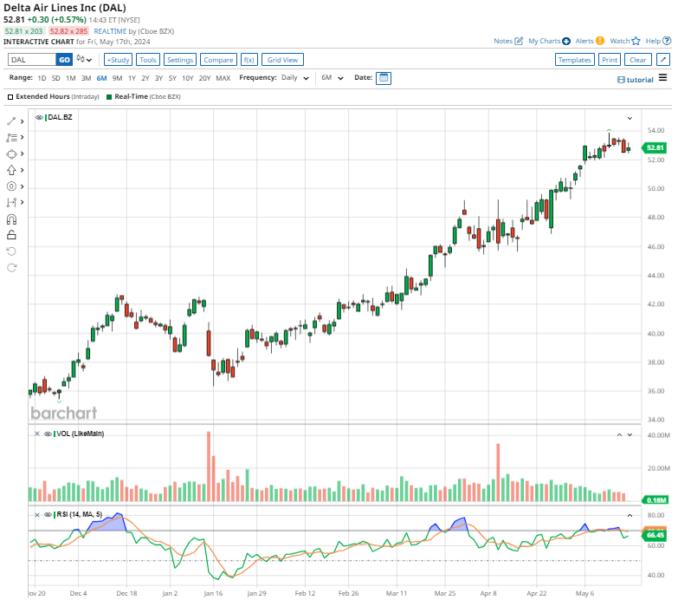Select the MAX range
The height and width of the screenshot is (600, 678).
tap(223, 78)
